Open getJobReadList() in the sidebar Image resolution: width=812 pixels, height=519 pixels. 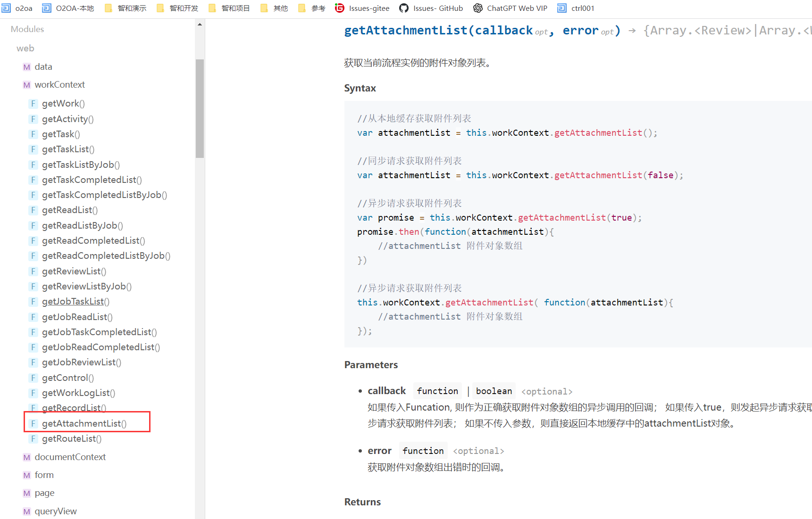(x=77, y=317)
